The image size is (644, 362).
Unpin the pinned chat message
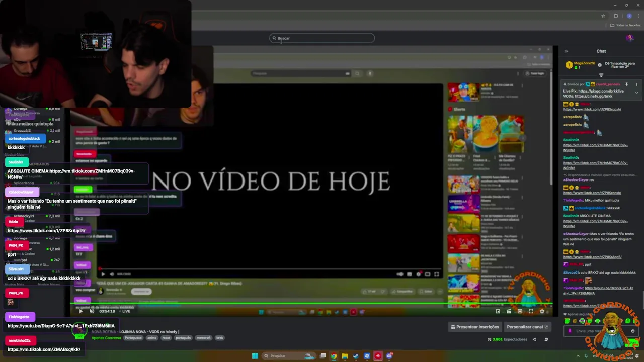point(627,84)
